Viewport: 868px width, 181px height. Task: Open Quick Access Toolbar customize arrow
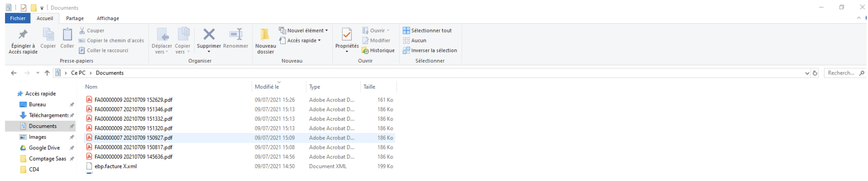click(x=42, y=8)
